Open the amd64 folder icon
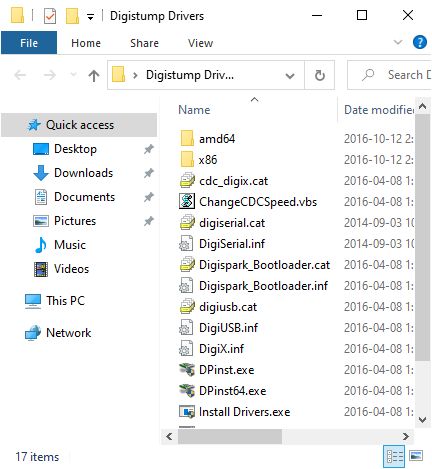 187,138
